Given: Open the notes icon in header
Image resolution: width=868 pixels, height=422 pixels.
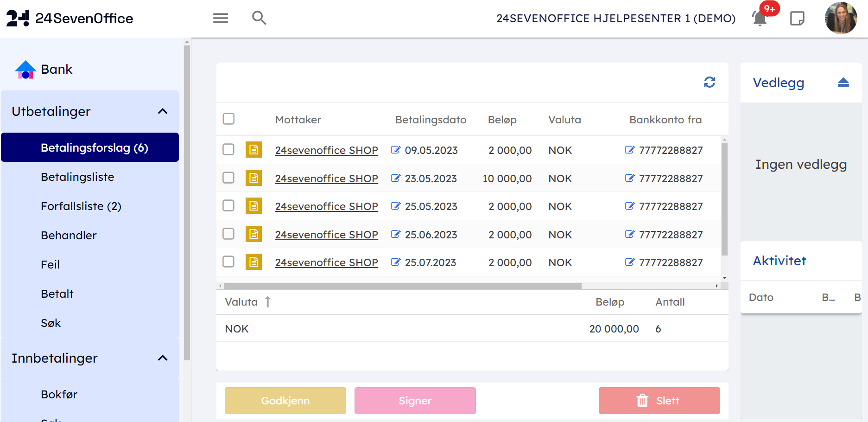Looking at the screenshot, I should pyautogui.click(x=797, y=19).
